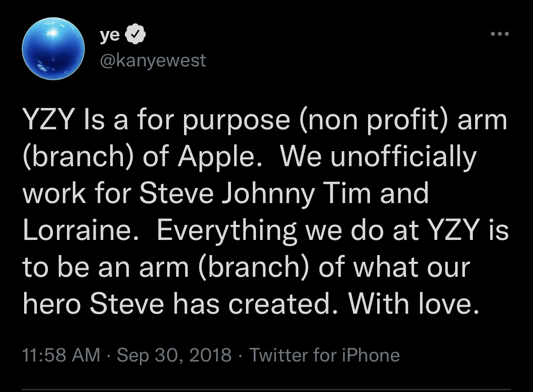The image size is (533, 392).
Task: Click "Johnny" in the tweet text
Action: 268,194
